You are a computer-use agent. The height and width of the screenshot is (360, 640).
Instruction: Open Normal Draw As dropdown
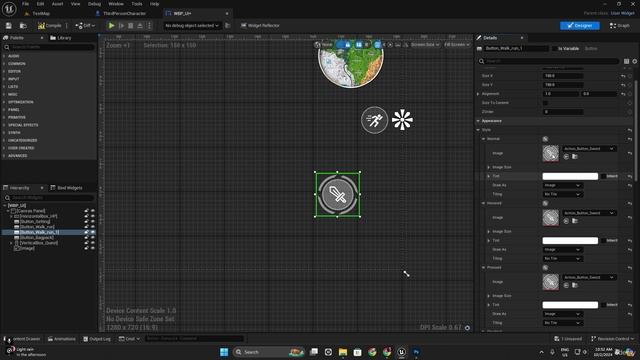point(562,185)
